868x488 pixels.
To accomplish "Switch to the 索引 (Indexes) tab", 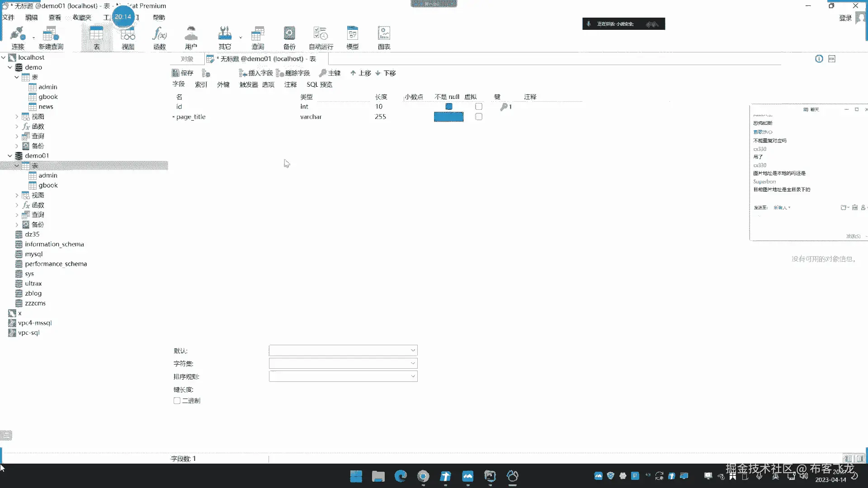I will [201, 84].
